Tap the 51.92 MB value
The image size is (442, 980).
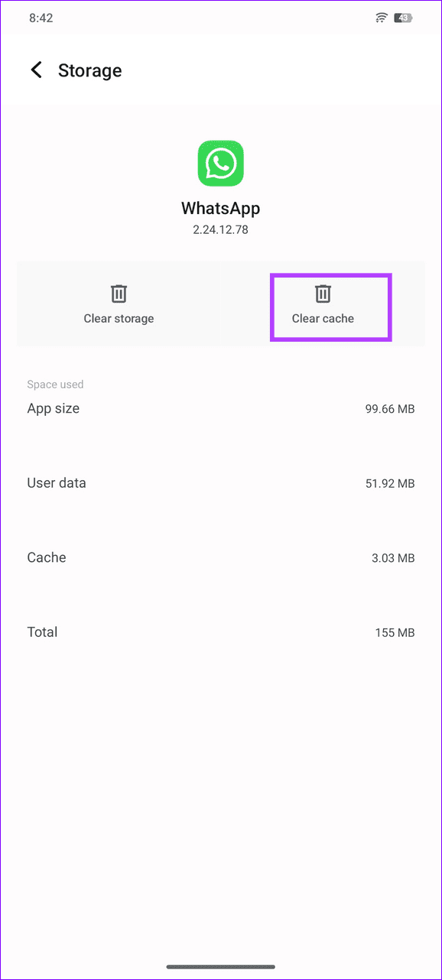coord(391,482)
